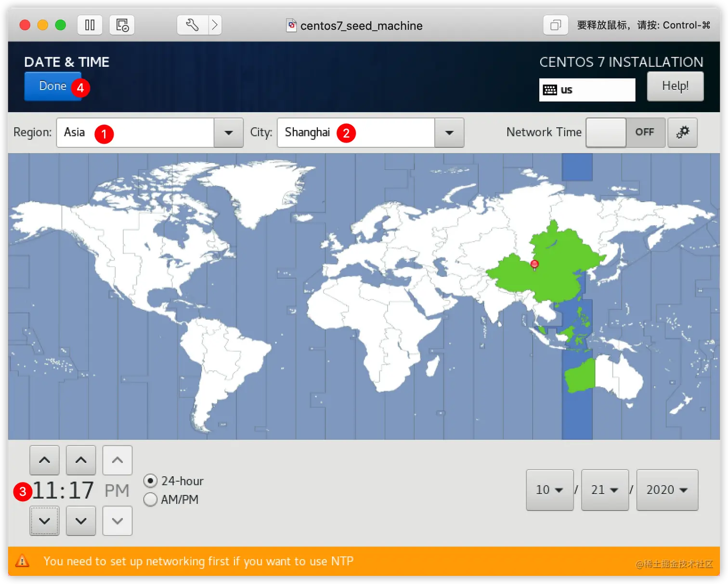Click the forward arrow beside the wrench

coord(215,25)
